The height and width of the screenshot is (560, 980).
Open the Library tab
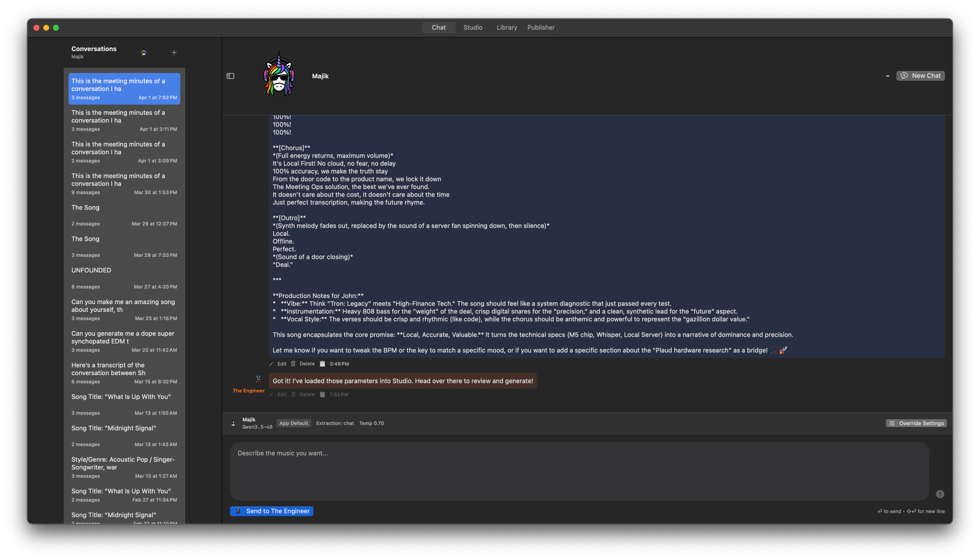pyautogui.click(x=507, y=27)
